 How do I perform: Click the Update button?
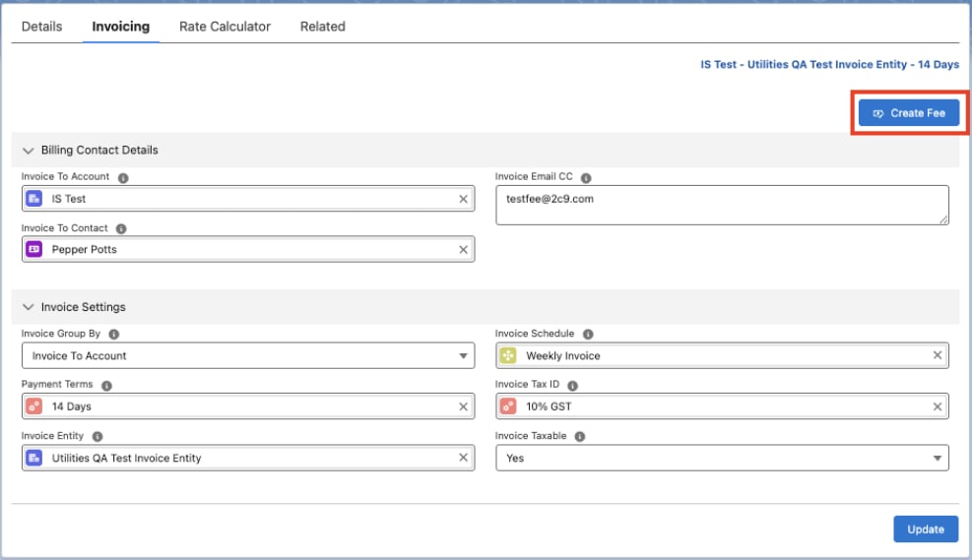926,529
